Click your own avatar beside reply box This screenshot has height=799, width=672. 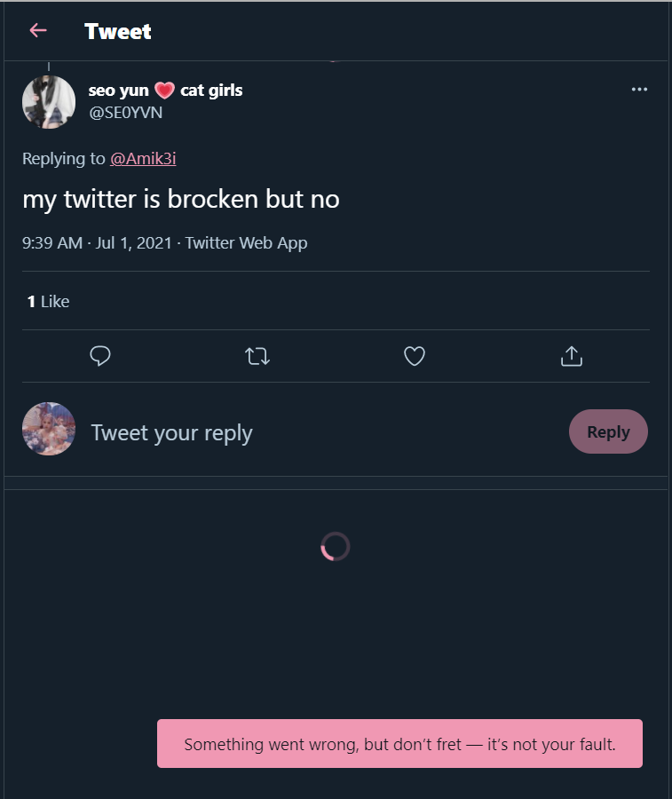[x=49, y=429]
